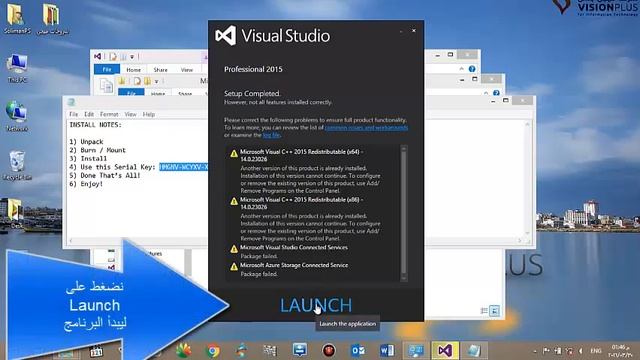Open Home tab in rear Explorer window
640x360 pixels.
(133, 70)
